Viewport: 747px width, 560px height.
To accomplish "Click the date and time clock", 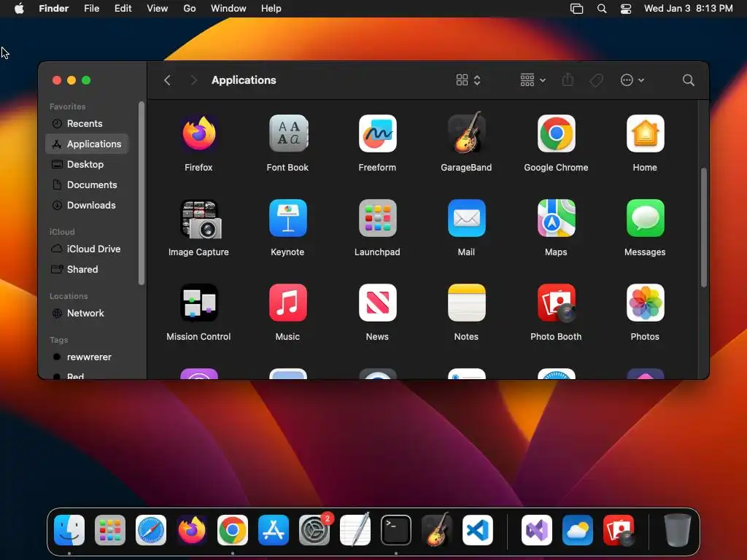I will [689, 9].
